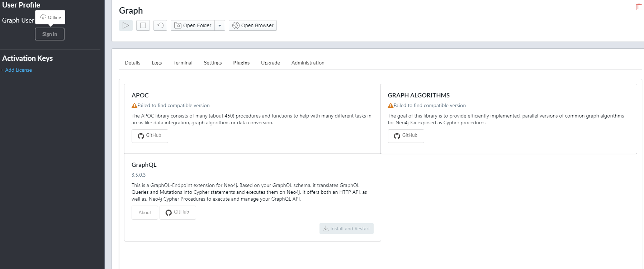The width and height of the screenshot is (644, 269).
Task: Delete graph using red trash icon
Action: click(639, 7)
